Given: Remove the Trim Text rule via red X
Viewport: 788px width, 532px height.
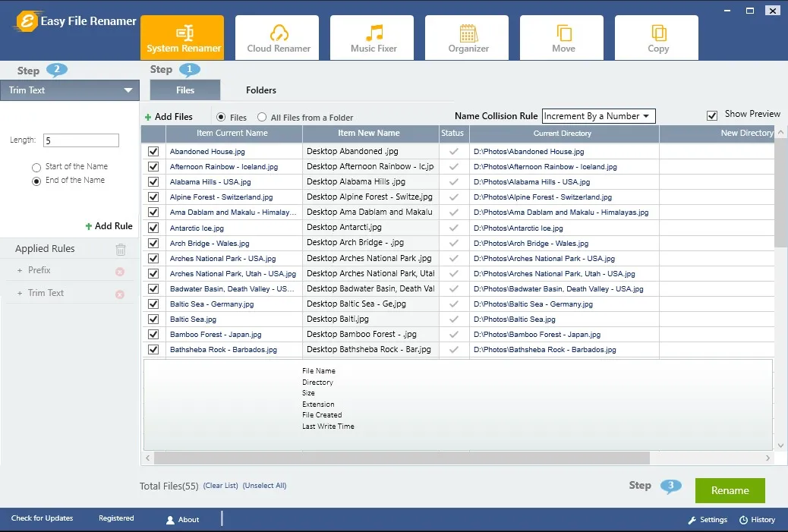Looking at the screenshot, I should tap(120, 294).
